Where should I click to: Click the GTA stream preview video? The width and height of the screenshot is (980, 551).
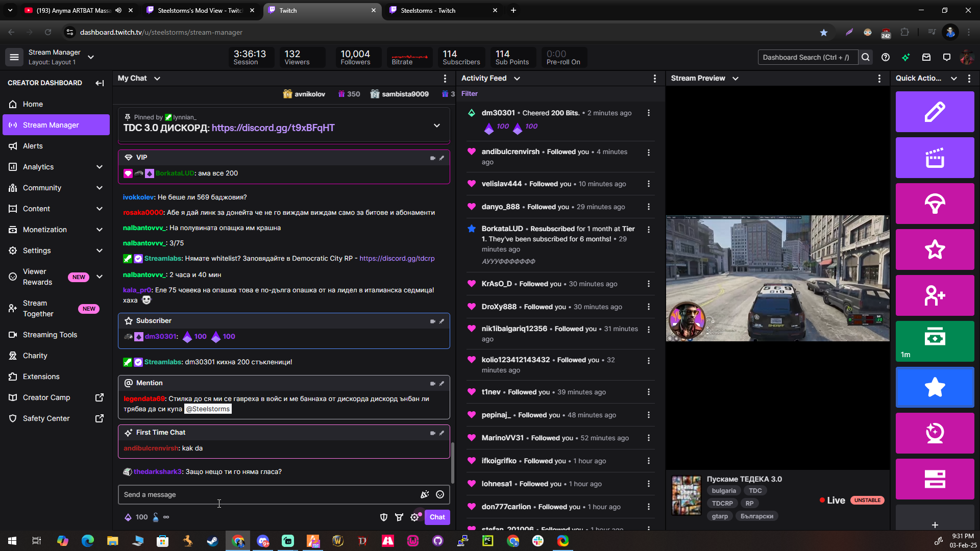[777, 278]
